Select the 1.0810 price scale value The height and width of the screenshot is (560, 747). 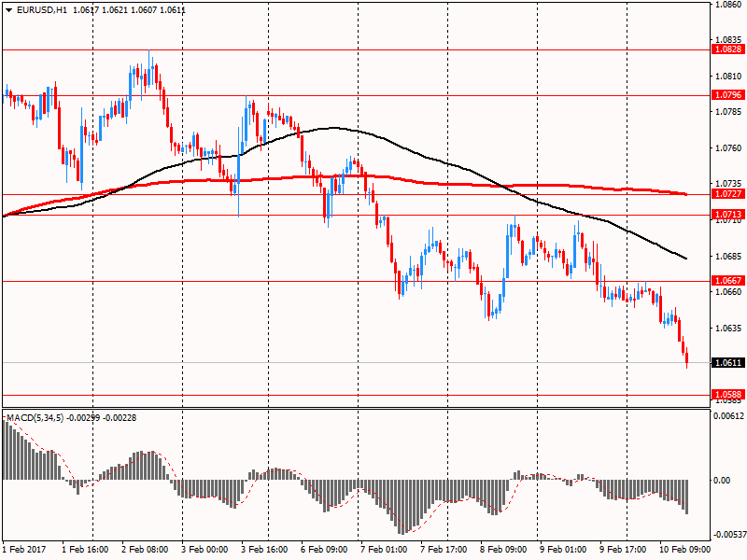click(728, 76)
